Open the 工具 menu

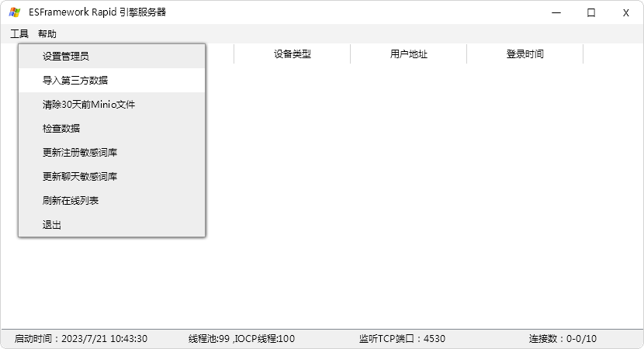coord(19,34)
